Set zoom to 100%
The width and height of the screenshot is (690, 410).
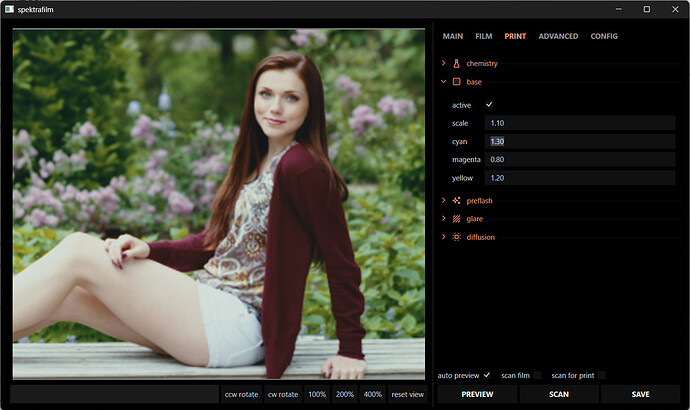pos(317,394)
